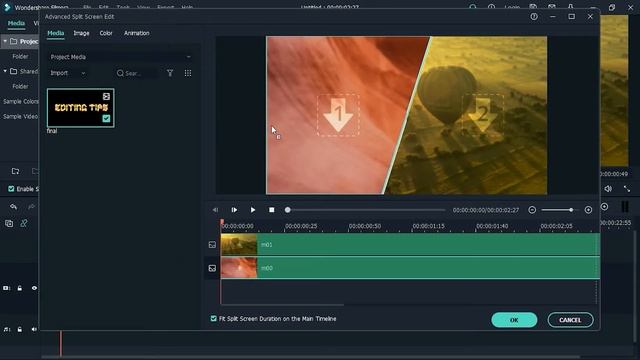Click the red playhead marker in dialog timeline

tap(222, 222)
